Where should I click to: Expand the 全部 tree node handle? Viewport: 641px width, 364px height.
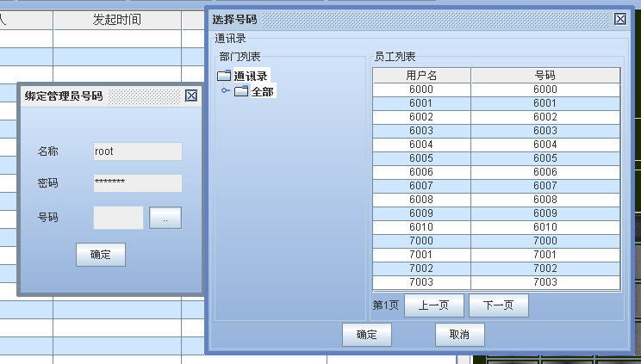(227, 91)
